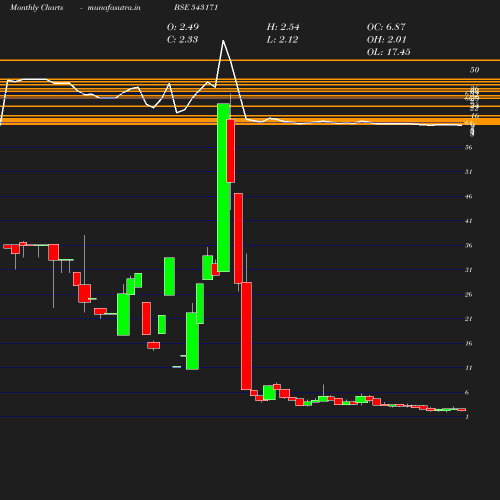This screenshot has width=500, height=500.
Task: Click the 'OH: 2.01' value
Action: (386, 39)
